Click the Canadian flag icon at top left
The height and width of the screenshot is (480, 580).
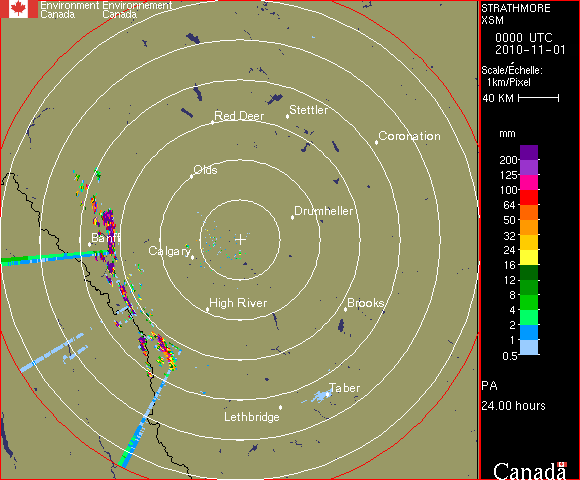pos(18,9)
